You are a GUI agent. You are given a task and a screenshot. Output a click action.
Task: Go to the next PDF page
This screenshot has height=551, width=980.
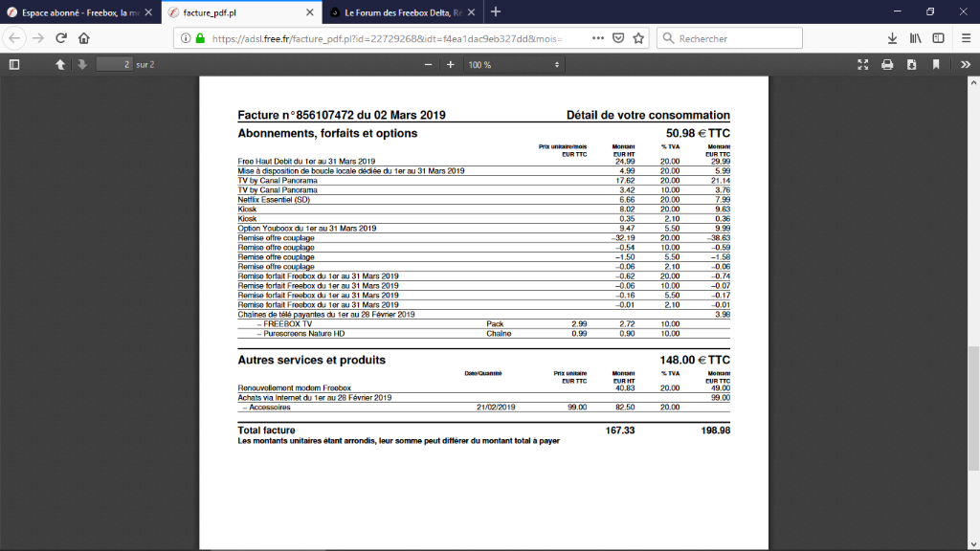pyautogui.click(x=82, y=64)
